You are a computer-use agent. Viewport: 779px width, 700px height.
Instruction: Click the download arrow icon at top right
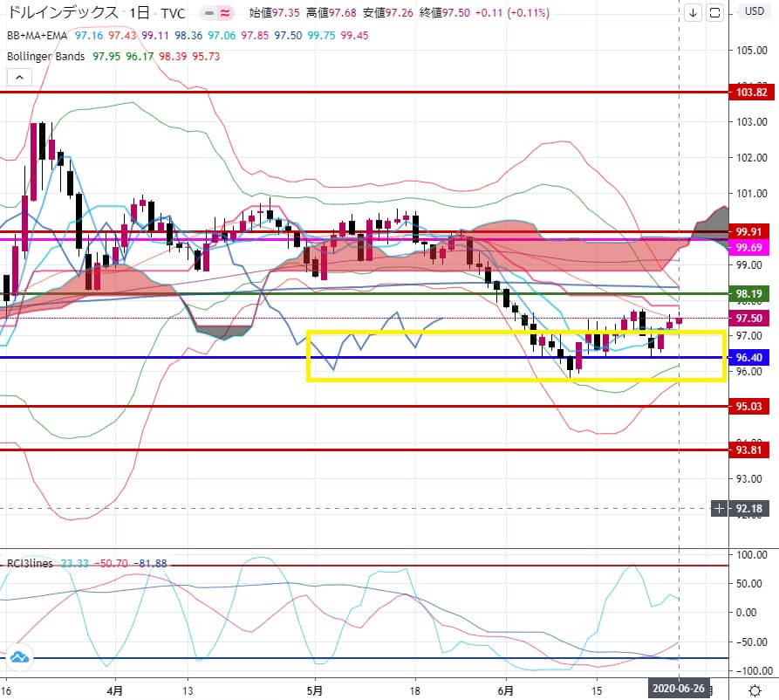coord(693,13)
